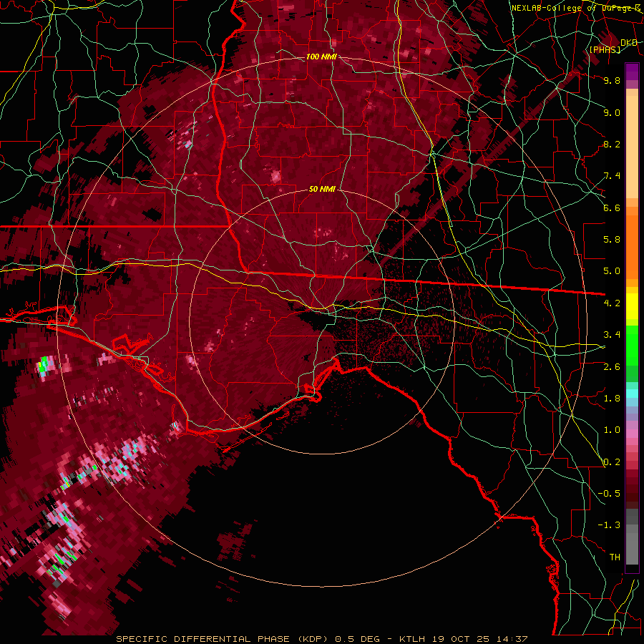Click the 8.2 legend value label
Image resolution: width=644 pixels, height=644 pixels.
click(x=612, y=144)
